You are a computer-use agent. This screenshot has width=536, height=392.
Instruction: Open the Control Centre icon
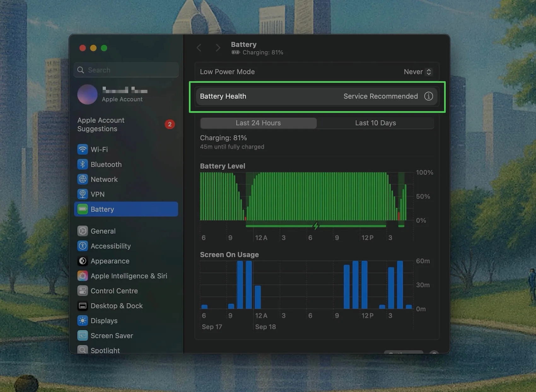click(x=83, y=291)
